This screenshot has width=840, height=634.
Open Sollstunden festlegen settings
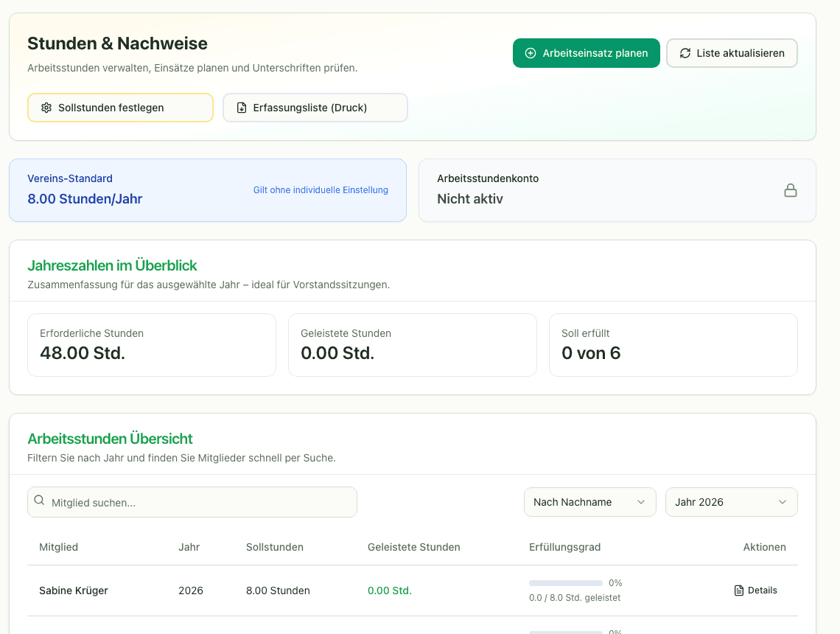[121, 108]
